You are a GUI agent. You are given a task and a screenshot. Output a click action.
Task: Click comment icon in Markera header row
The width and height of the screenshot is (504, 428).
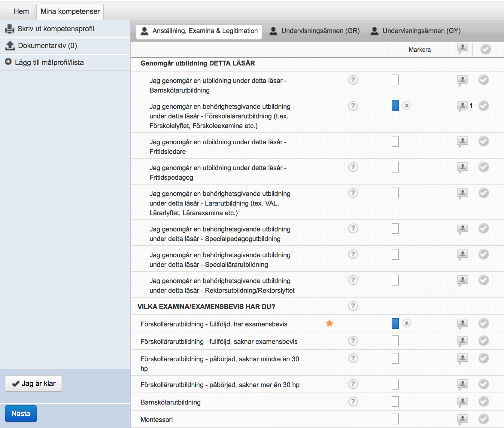coord(463,48)
